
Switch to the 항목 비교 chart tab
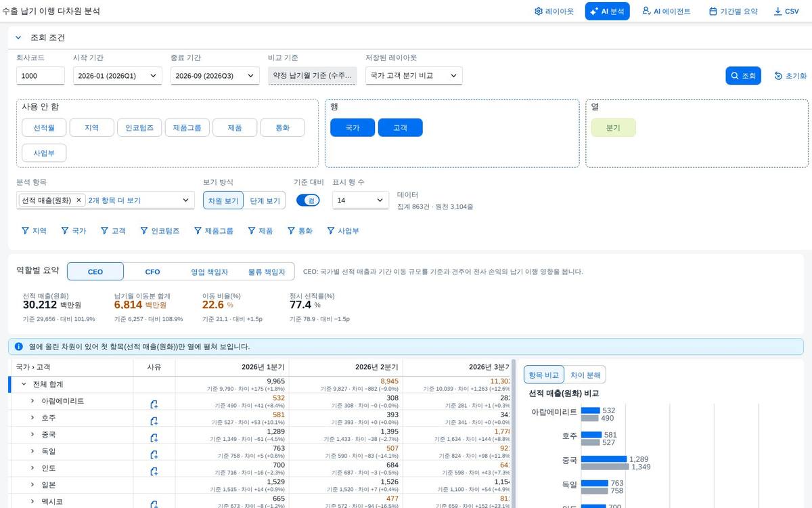click(543, 375)
